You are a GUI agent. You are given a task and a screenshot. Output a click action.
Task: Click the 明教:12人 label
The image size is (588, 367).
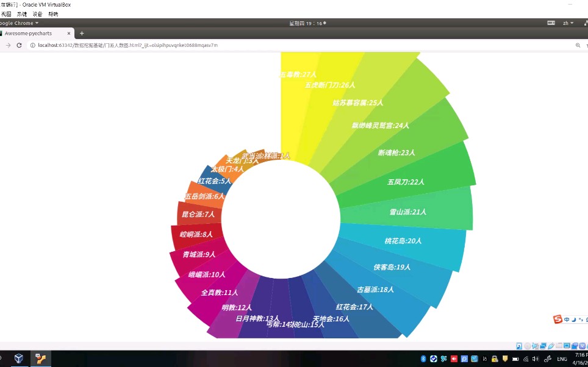(237, 308)
